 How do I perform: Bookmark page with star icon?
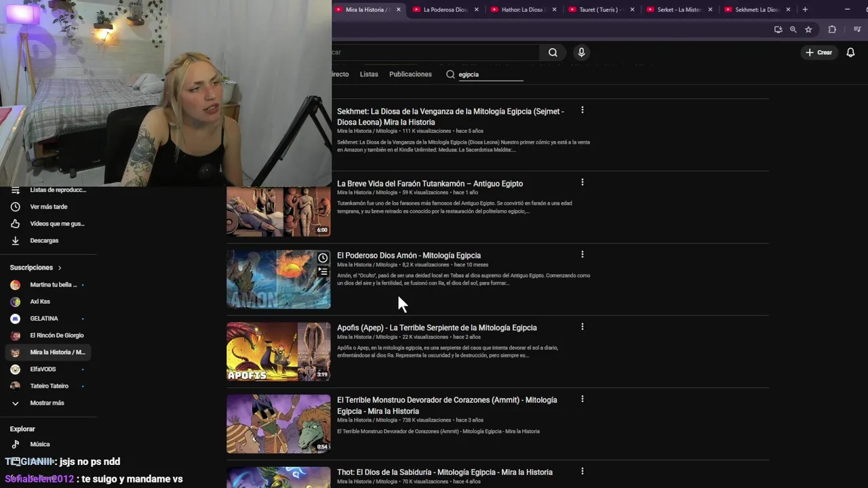click(x=808, y=29)
